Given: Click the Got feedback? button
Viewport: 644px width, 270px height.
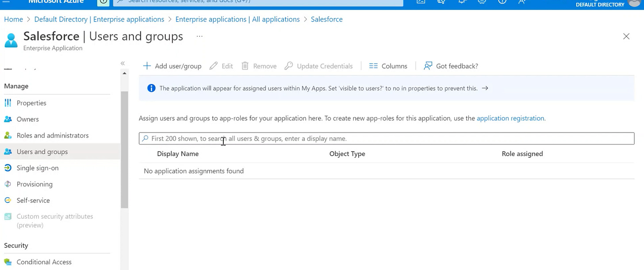Looking at the screenshot, I should point(451,66).
